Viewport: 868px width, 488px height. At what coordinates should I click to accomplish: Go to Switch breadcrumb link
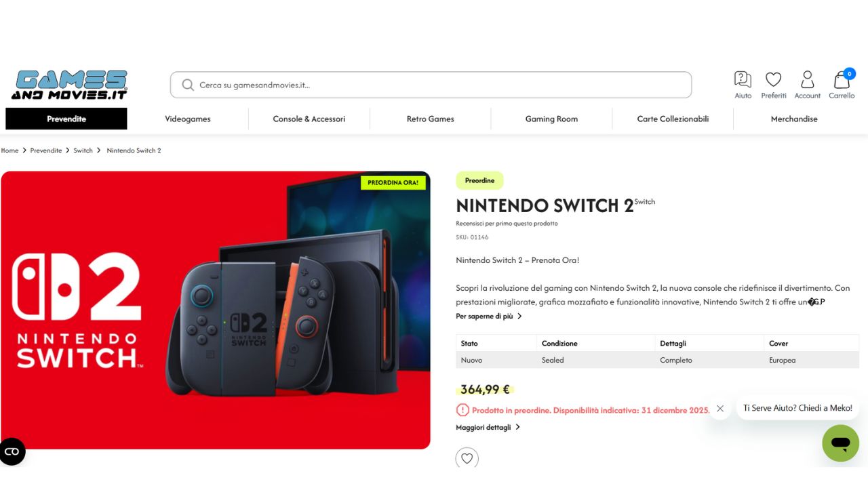click(83, 150)
